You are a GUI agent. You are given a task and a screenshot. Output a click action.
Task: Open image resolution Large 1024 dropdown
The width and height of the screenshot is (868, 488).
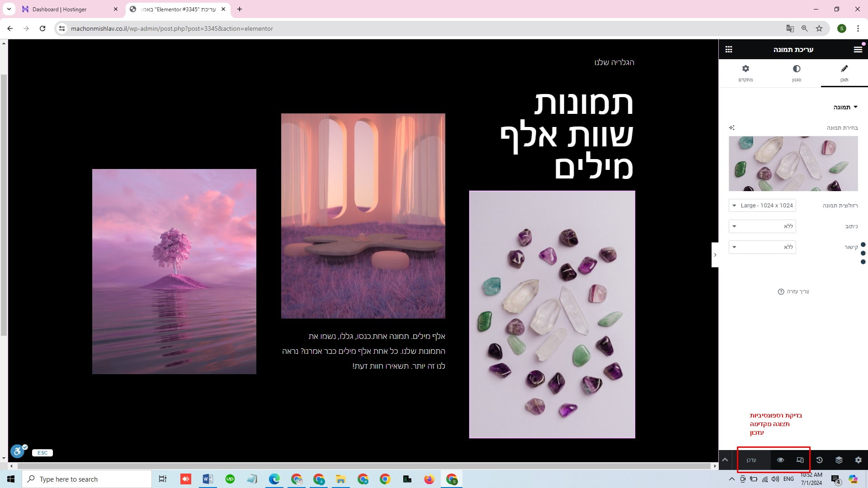coord(762,206)
